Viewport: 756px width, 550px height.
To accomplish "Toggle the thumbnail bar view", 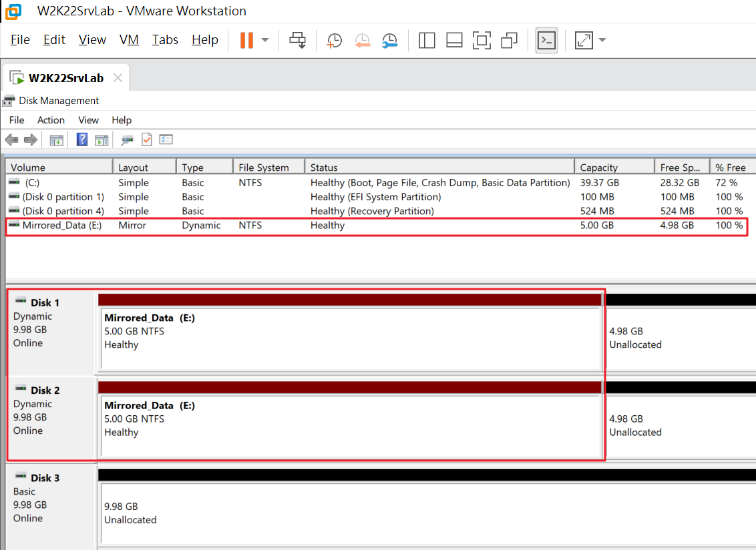I will tap(454, 41).
